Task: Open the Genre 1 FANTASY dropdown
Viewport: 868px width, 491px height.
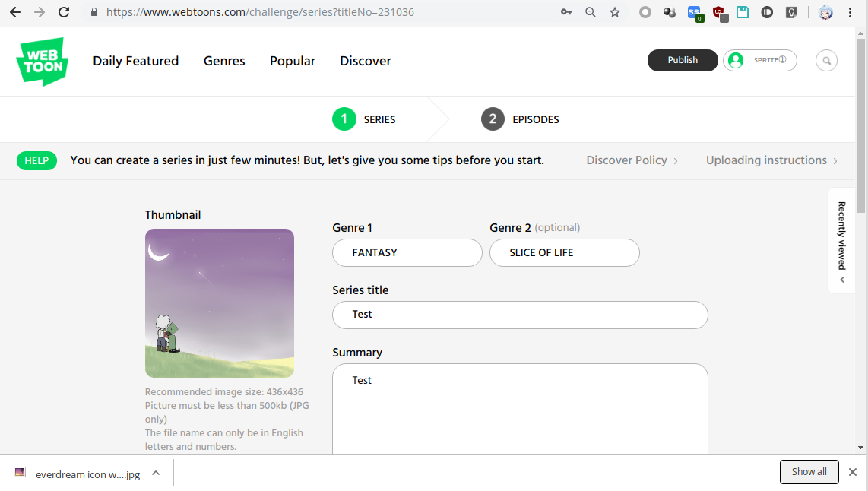Action: [407, 253]
